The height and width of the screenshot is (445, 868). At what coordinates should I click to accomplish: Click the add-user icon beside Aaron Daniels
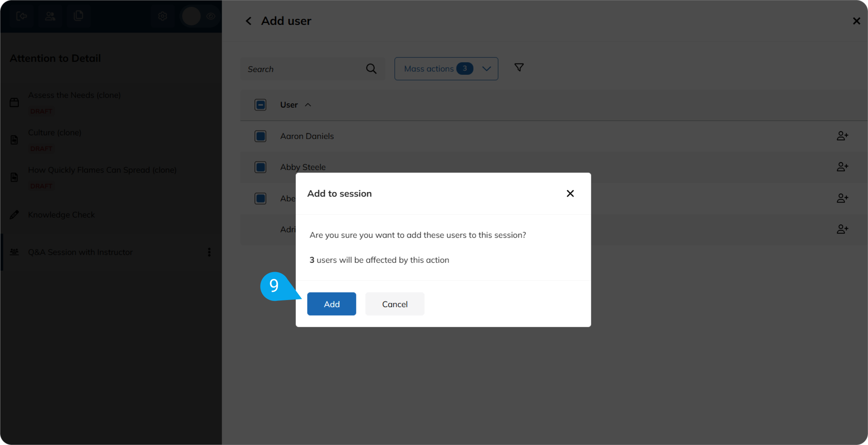(x=843, y=136)
